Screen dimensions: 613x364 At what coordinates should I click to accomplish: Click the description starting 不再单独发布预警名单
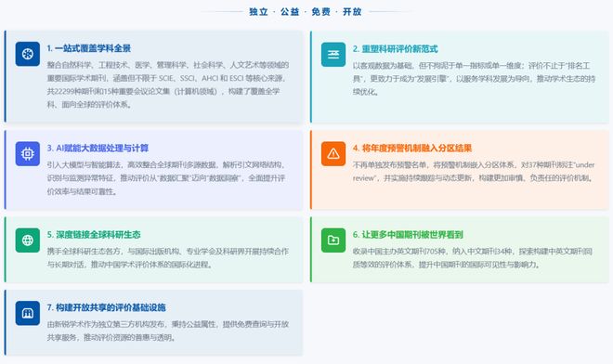(474, 171)
